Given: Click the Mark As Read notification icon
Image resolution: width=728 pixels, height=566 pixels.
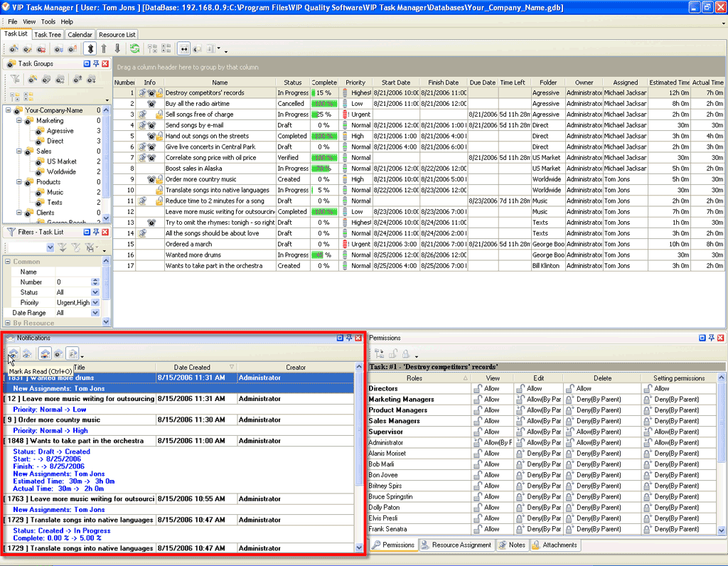Looking at the screenshot, I should pyautogui.click(x=14, y=353).
